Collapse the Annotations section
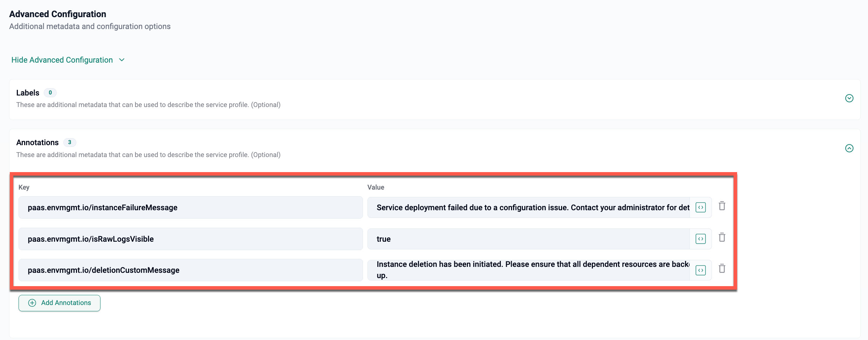868x340 pixels. [x=849, y=148]
